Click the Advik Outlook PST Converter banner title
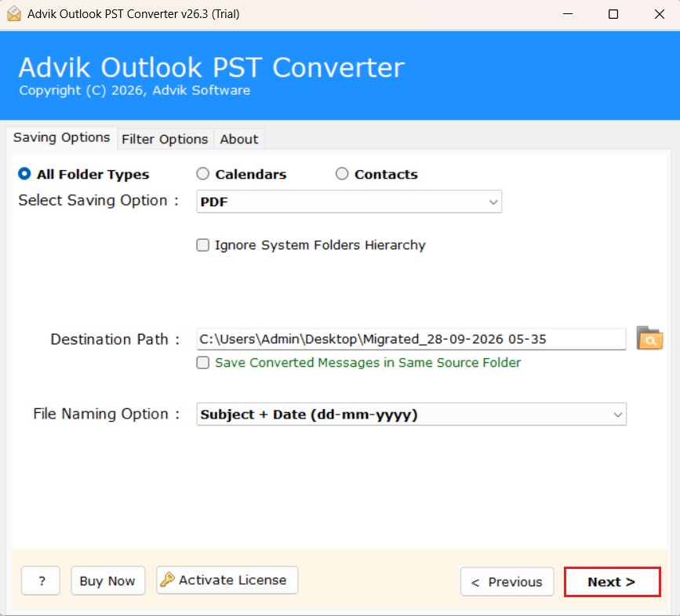 (x=212, y=67)
